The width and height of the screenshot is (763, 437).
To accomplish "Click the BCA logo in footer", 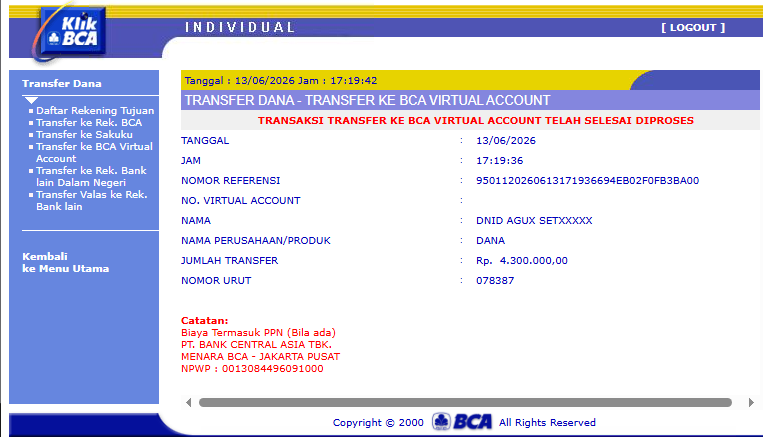I will pos(462,421).
